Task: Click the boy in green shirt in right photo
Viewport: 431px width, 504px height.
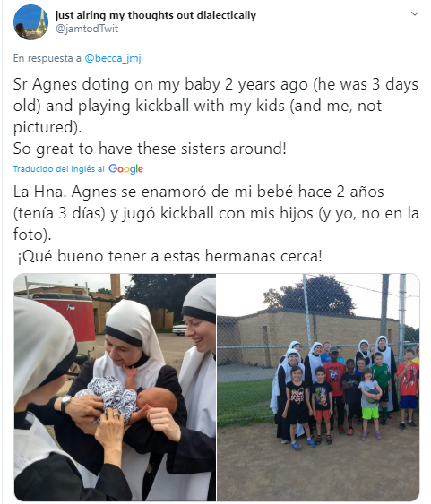Action: (382, 388)
